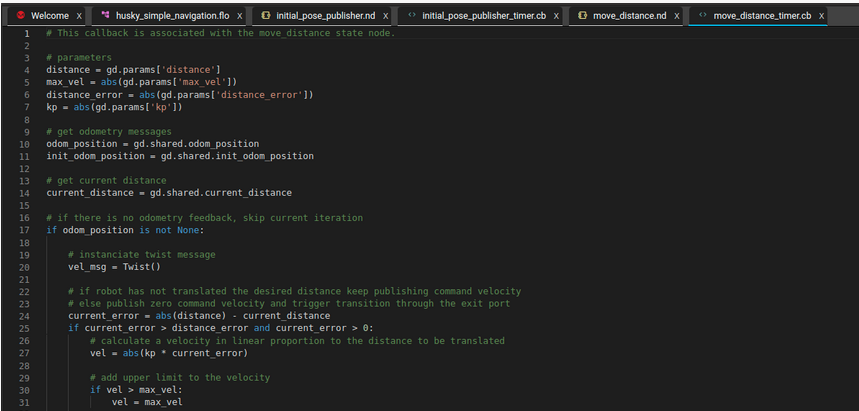The image size is (859, 411).
Task: Select the move_distance.nd tab
Action: [629, 16]
